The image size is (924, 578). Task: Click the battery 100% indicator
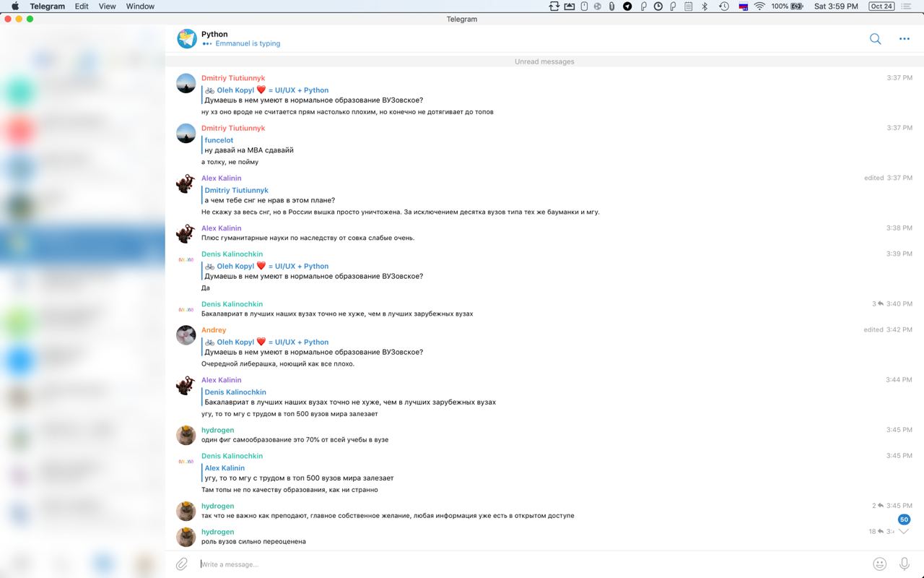tap(787, 6)
